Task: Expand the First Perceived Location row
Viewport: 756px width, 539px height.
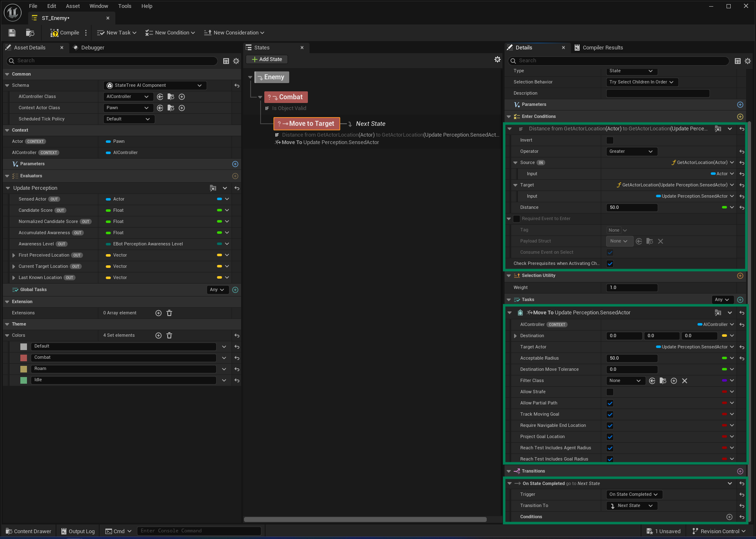Action: tap(14, 255)
